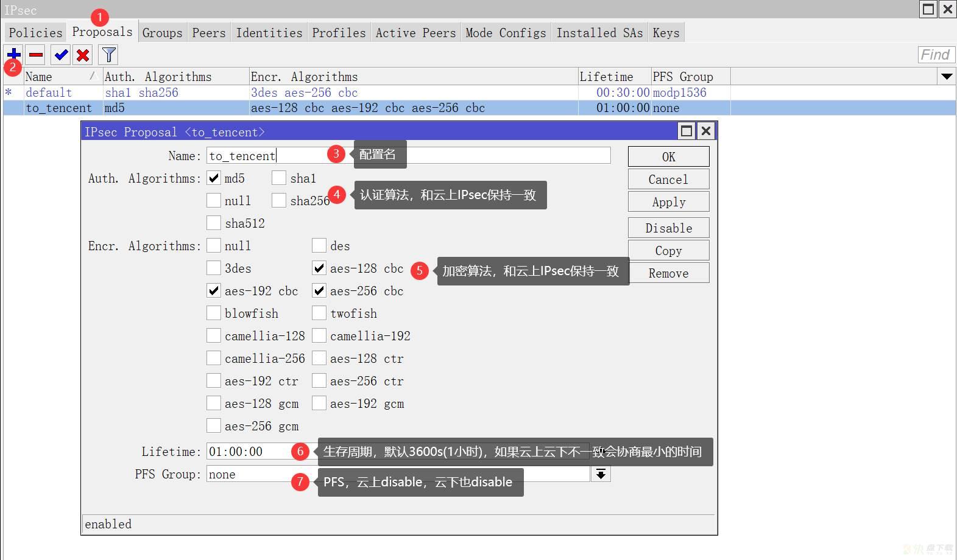The image size is (957, 560).
Task: Check the sha256 auth algorithm
Action: [279, 200]
